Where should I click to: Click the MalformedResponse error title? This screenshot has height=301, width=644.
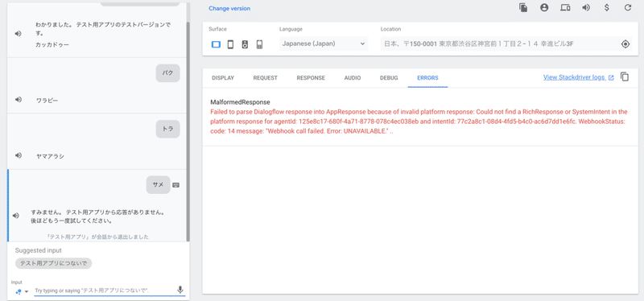pyautogui.click(x=240, y=102)
